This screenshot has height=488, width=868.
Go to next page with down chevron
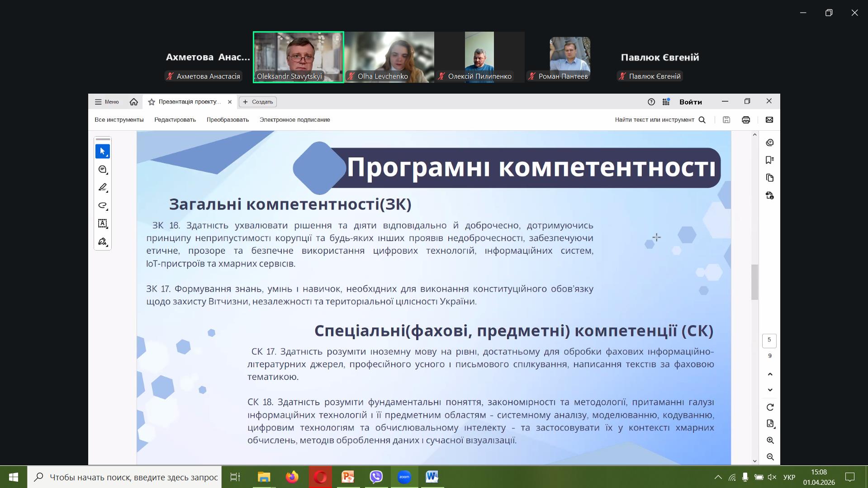click(770, 390)
